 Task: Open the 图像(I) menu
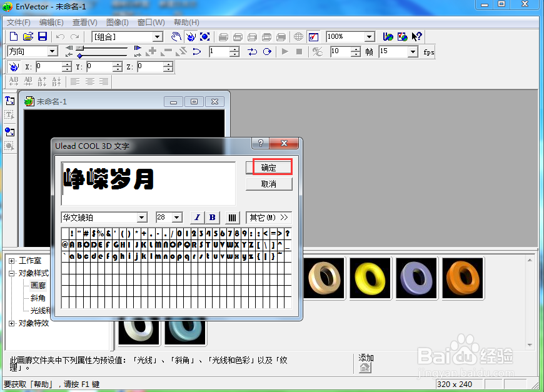pos(118,23)
